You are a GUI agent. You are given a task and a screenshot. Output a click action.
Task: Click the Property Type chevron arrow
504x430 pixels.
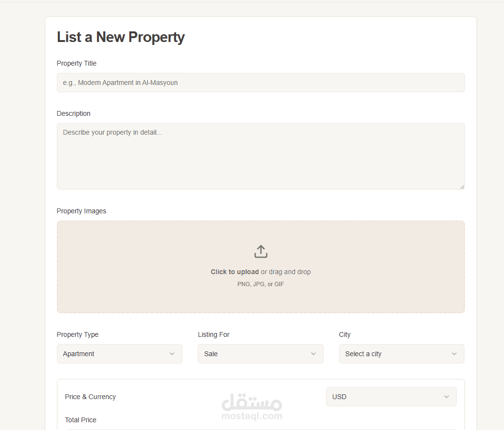coord(172,354)
